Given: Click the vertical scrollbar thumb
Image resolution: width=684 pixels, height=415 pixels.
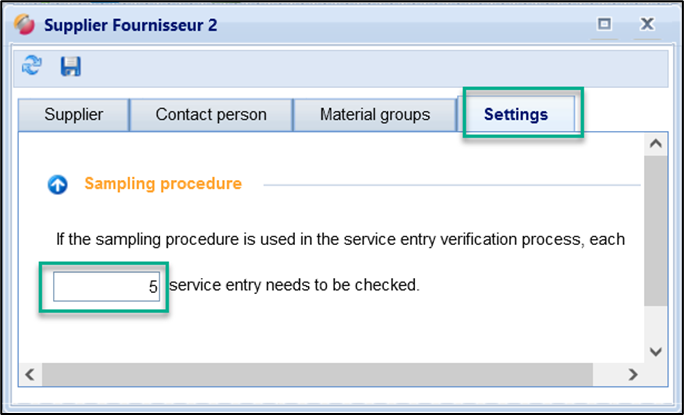Looking at the screenshot, I should pyautogui.click(x=656, y=230).
